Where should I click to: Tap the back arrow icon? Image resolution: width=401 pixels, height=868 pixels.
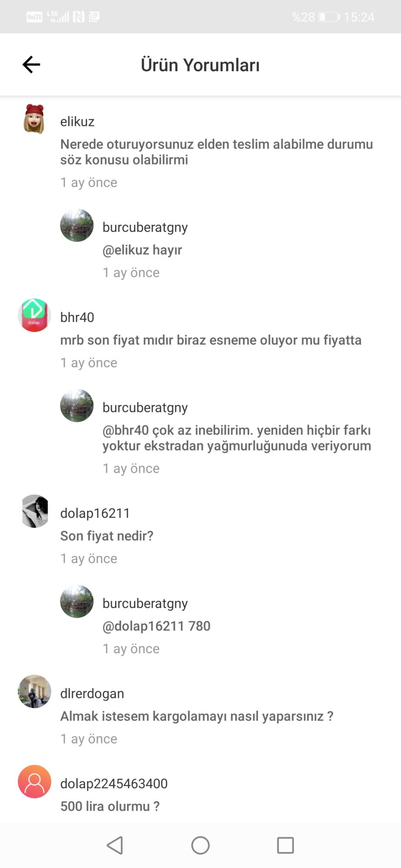[31, 65]
